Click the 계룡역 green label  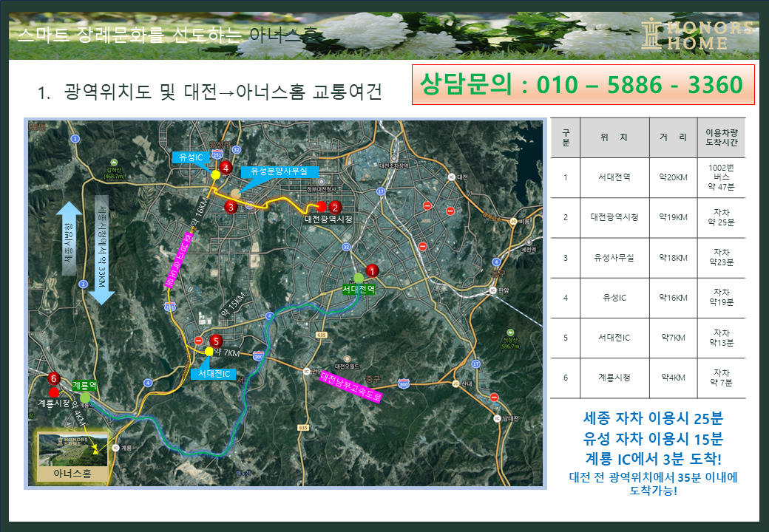pos(84,386)
